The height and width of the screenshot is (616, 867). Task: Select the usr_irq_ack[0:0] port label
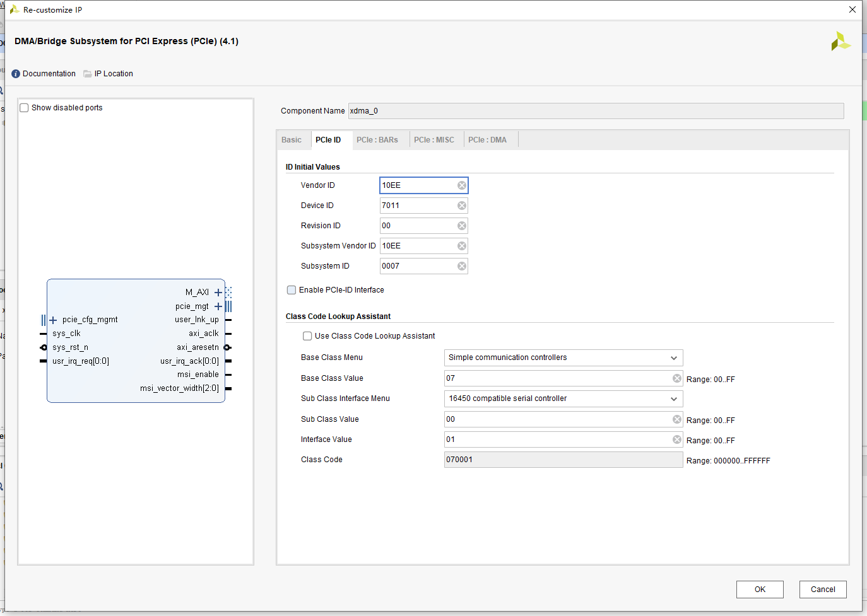click(189, 361)
